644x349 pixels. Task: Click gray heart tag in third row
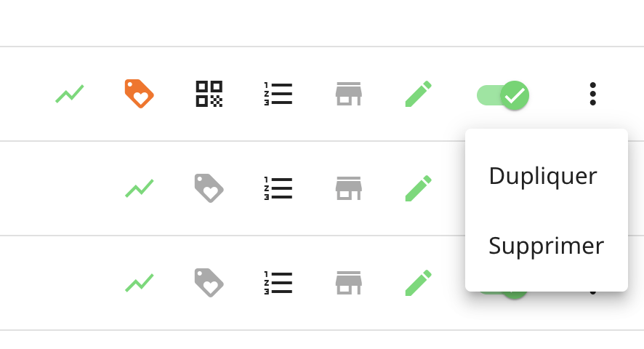(209, 283)
